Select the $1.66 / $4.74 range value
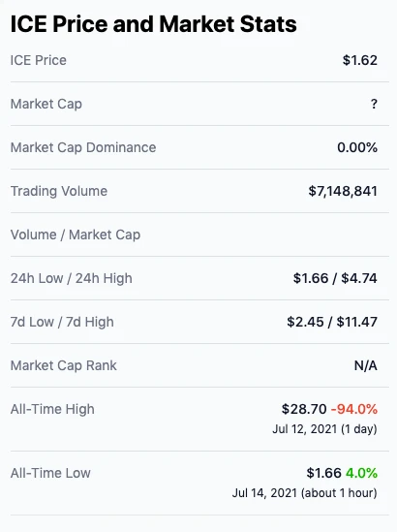Viewport: 397px width, 532px height. [335, 278]
